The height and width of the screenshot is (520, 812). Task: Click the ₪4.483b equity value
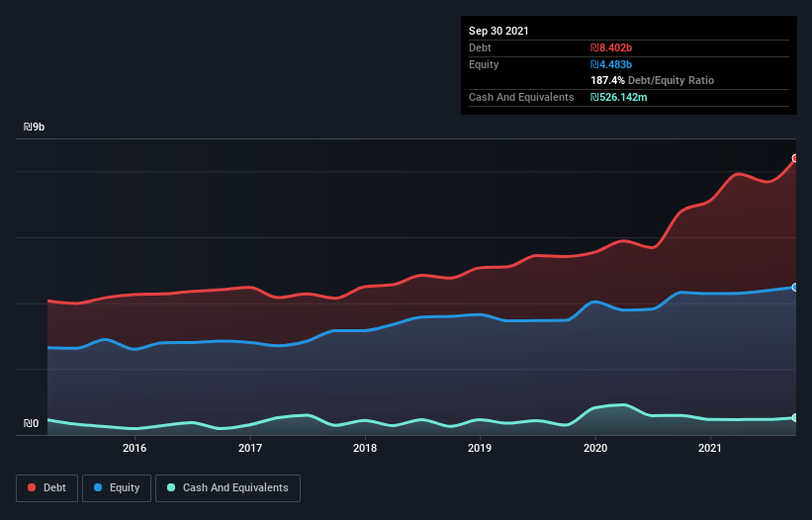(611, 64)
